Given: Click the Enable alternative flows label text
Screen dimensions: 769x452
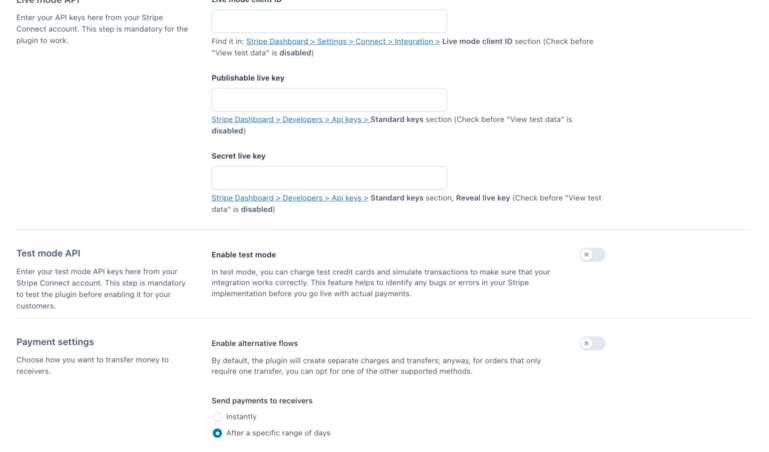Looking at the screenshot, I should 254,343.
